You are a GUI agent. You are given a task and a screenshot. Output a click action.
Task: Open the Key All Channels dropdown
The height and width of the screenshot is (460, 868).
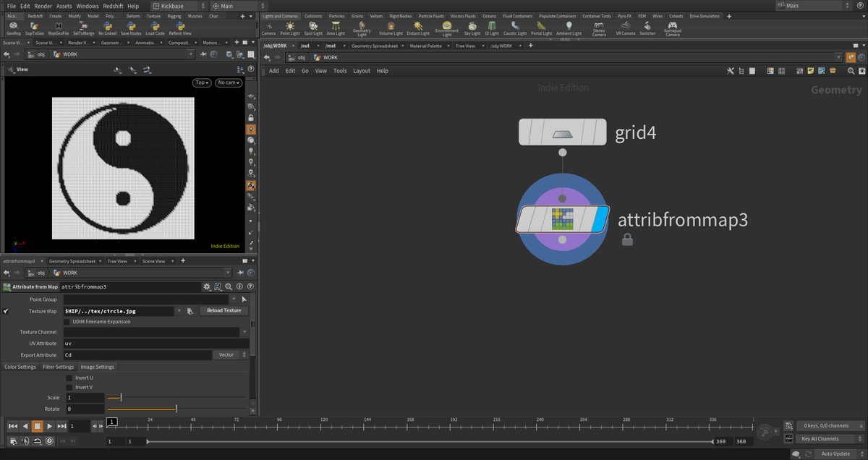click(x=830, y=439)
